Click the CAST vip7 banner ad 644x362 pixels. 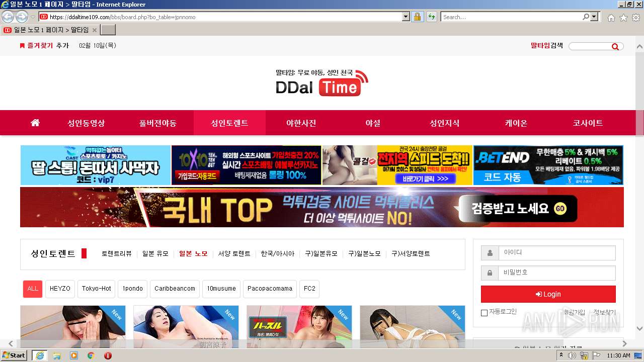[96, 165]
